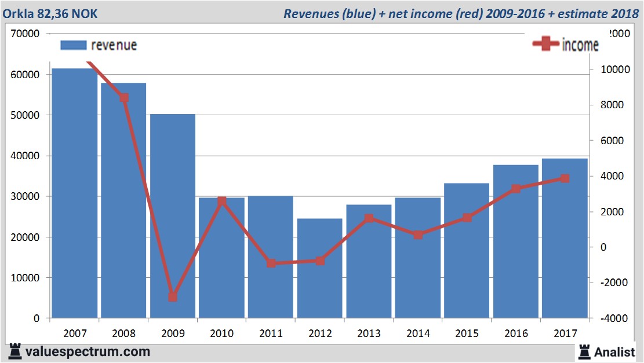Image resolution: width=644 pixels, height=363 pixels.
Task: Click the right axis 4000 label
Action: pyautogui.click(x=612, y=176)
